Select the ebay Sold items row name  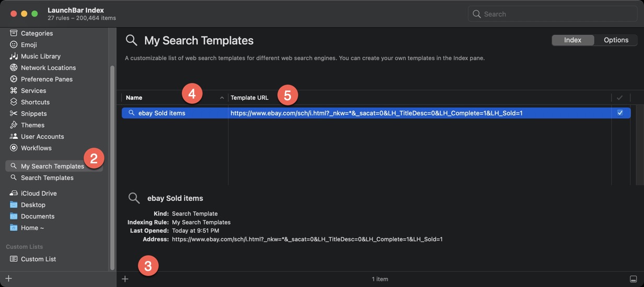click(162, 113)
